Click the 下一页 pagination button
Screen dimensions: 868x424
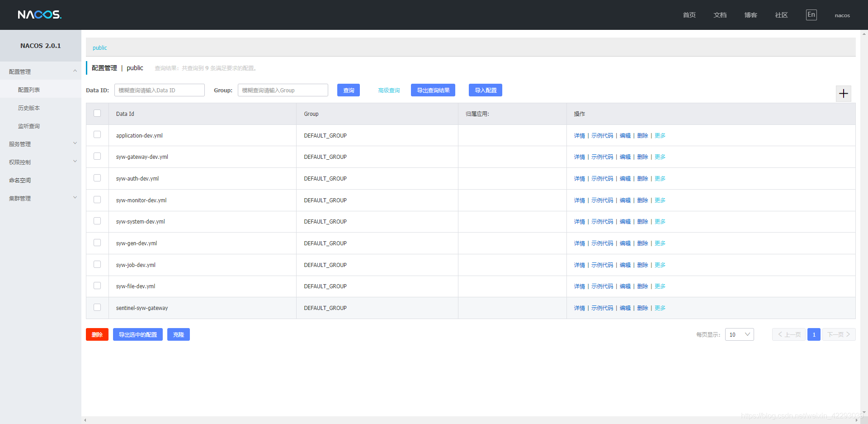[839, 334]
